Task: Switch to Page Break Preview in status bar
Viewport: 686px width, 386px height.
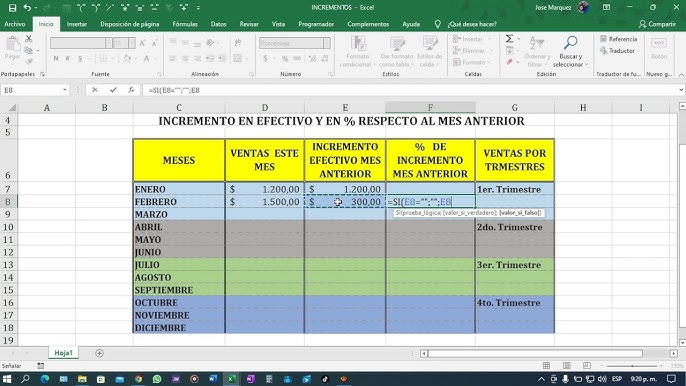Action: click(587, 365)
